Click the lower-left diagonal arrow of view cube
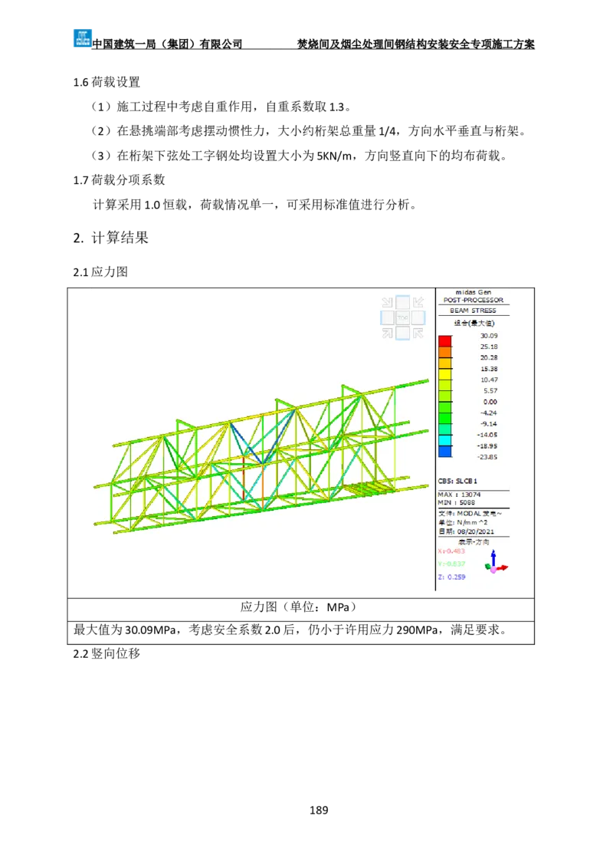 pos(387,333)
